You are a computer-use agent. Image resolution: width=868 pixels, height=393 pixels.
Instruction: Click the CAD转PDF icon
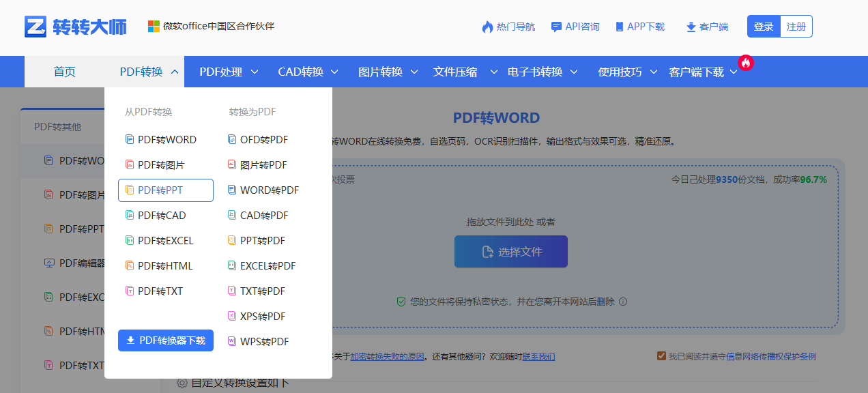[x=232, y=215]
